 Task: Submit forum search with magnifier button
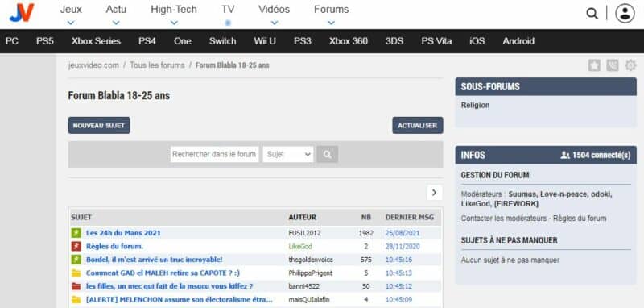tap(328, 154)
